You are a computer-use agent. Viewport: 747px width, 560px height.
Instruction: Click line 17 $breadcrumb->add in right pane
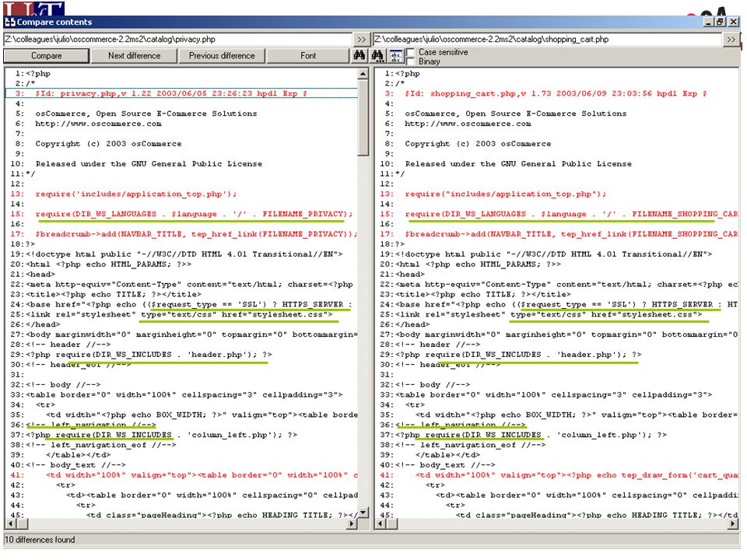pyautogui.click(x=557, y=234)
